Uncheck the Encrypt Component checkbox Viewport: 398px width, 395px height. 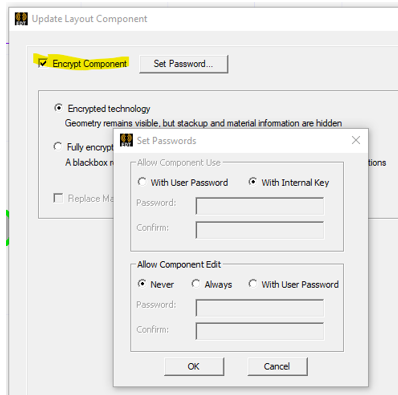[x=43, y=63]
